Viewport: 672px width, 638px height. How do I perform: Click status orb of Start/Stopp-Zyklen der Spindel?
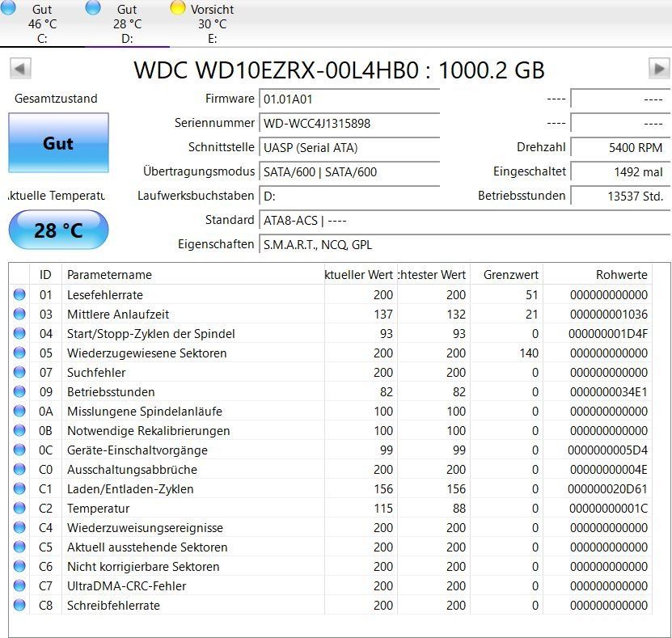click(19, 333)
